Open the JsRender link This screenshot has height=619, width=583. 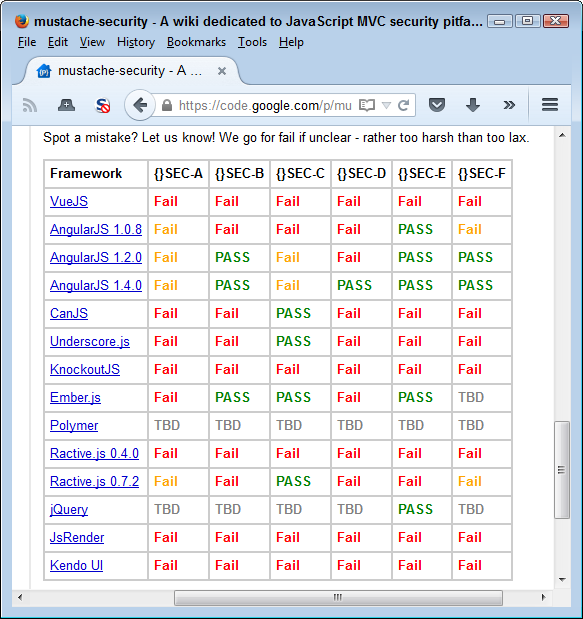click(x=77, y=538)
